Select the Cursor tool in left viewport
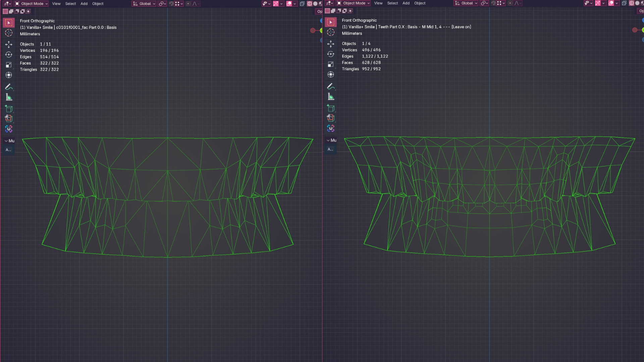 point(9,33)
